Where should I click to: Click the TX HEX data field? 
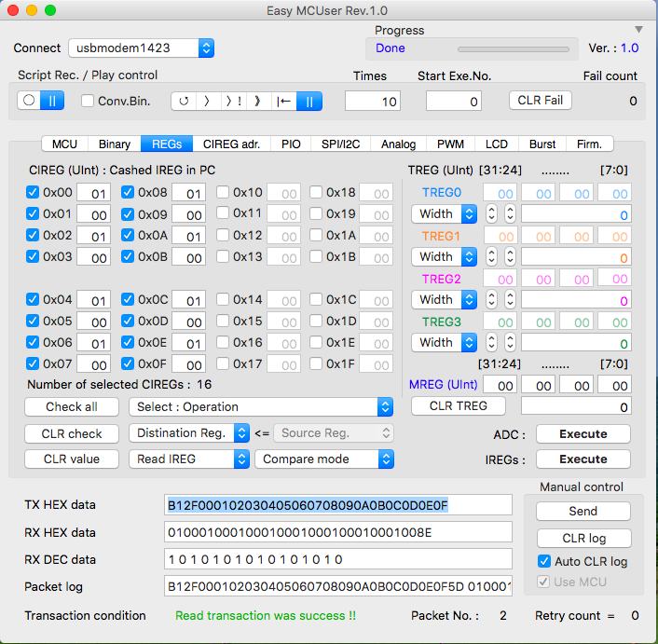pos(338,505)
